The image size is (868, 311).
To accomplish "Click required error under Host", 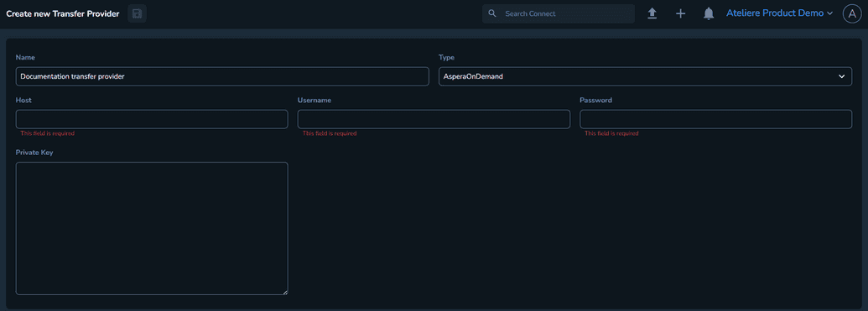I will 47,133.
